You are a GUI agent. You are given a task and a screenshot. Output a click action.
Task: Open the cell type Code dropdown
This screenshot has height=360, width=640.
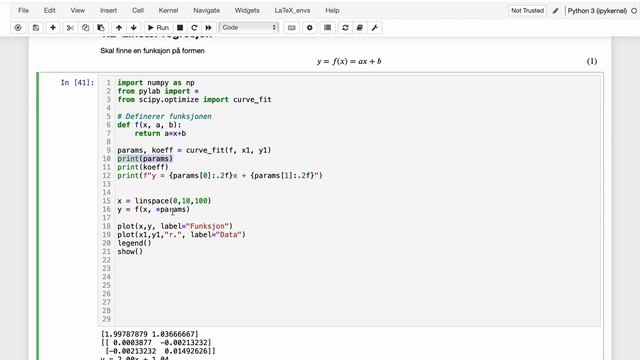[249, 27]
